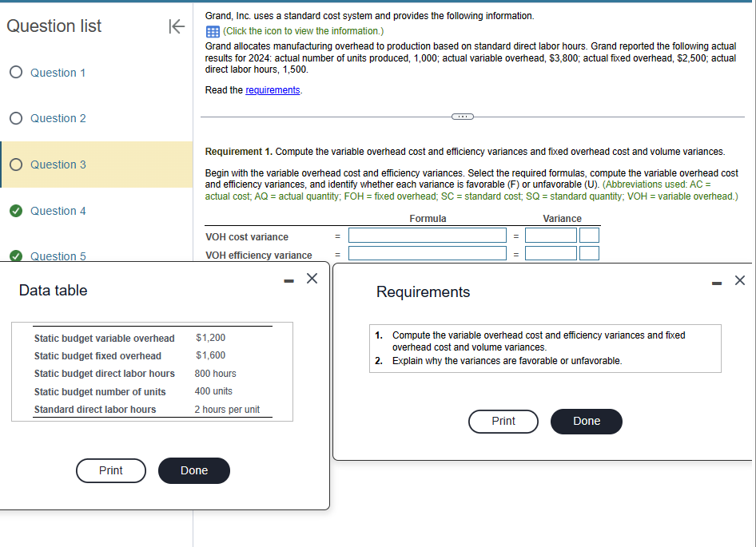Open the F/U dropdown for VOH efficiency variance
This screenshot has width=756, height=547.
coord(589,253)
